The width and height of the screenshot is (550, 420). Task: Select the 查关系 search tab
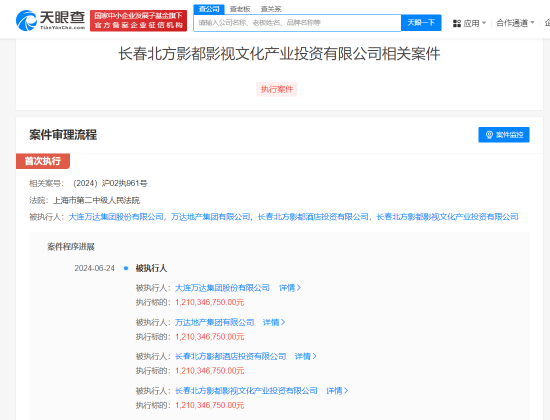271,9
